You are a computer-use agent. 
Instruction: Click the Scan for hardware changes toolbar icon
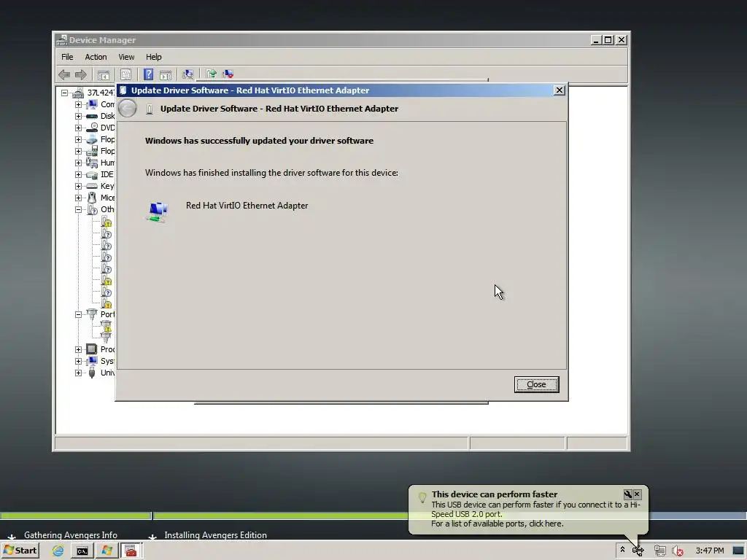coord(188,74)
